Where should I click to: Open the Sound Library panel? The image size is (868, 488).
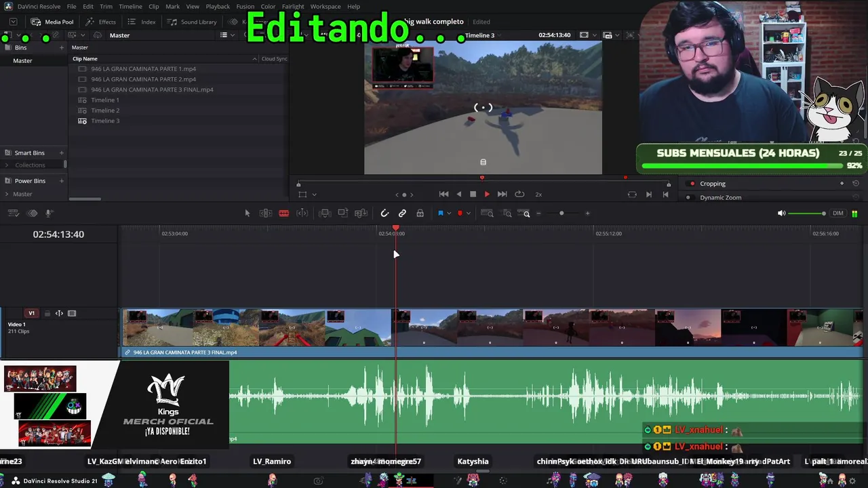coord(192,22)
